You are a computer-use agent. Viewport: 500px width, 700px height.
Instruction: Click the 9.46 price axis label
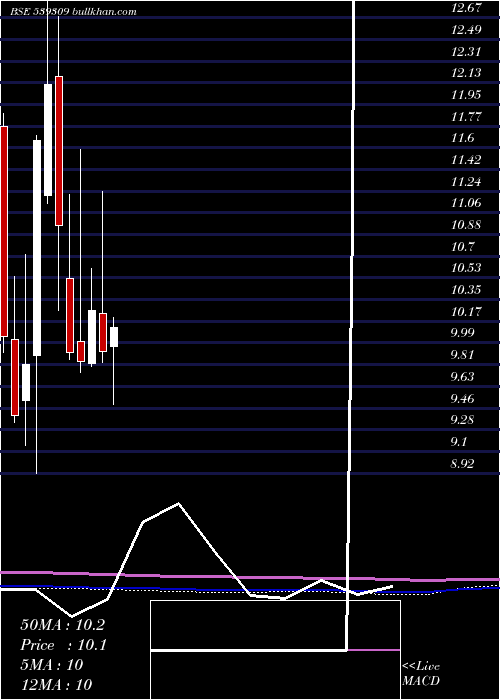462,398
